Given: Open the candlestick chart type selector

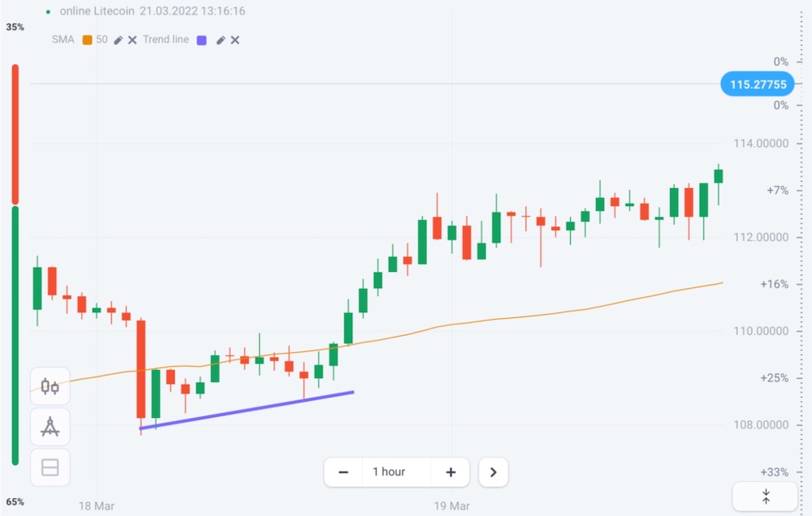Looking at the screenshot, I should click(x=50, y=387).
